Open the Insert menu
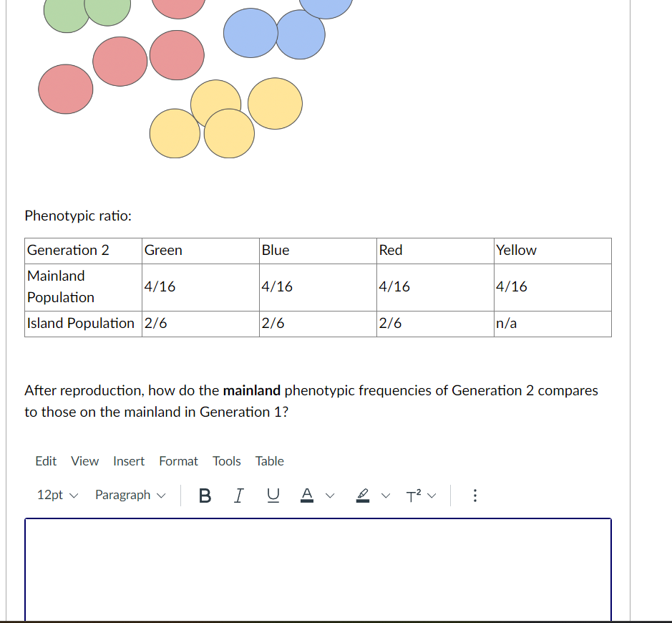The width and height of the screenshot is (672, 623). (x=129, y=461)
